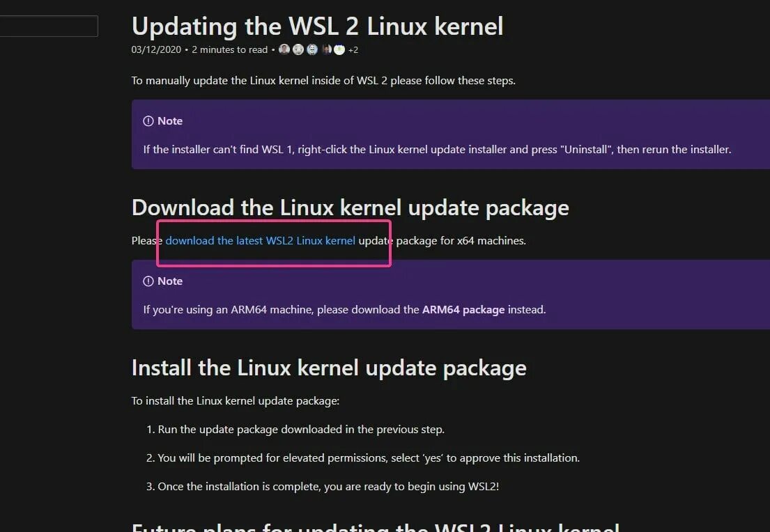Image resolution: width=770 pixels, height=532 pixels.
Task: Open the download latest WSL2 Linux kernel link
Action: [x=261, y=240]
